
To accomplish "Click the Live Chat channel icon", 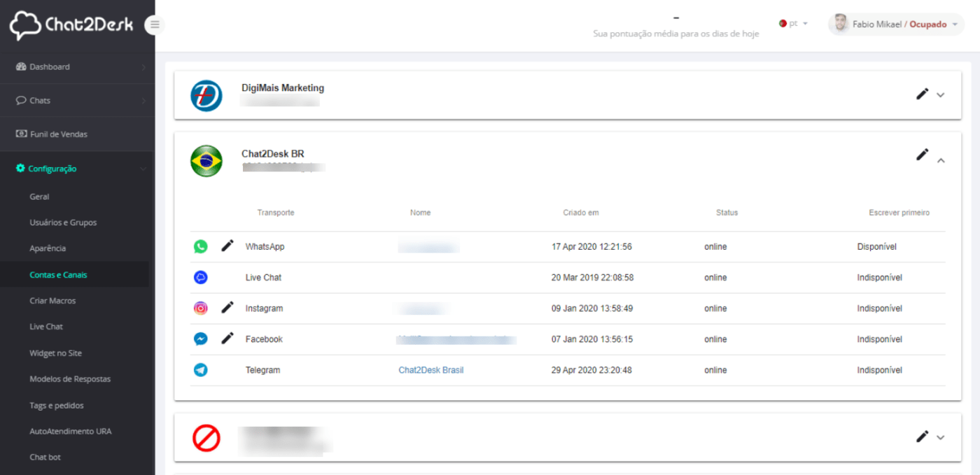I will click(x=201, y=278).
